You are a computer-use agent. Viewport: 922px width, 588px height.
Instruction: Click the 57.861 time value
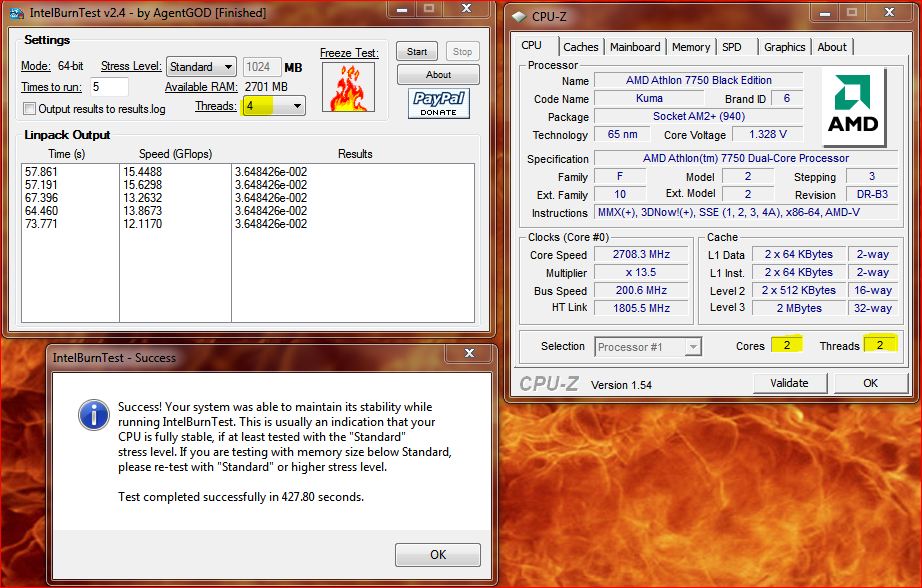click(x=41, y=172)
